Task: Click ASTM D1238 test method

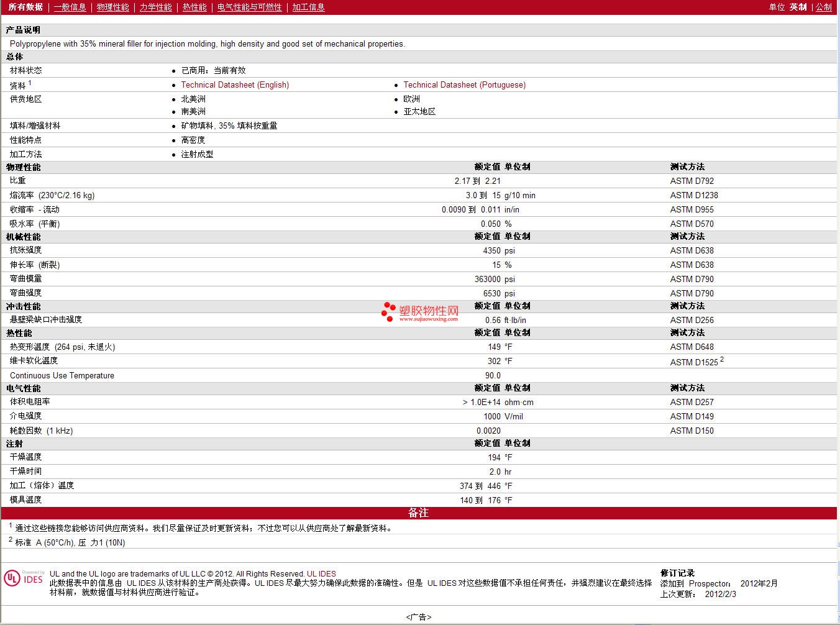Action: click(694, 195)
